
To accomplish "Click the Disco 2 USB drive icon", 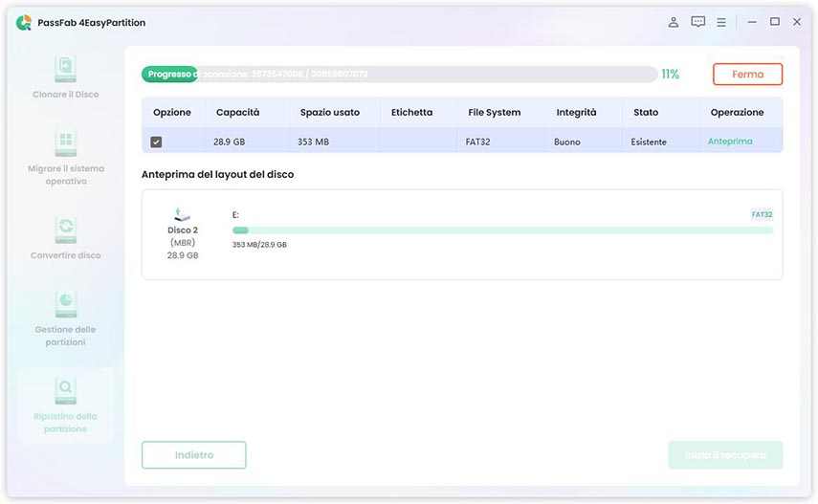I will pyautogui.click(x=183, y=215).
